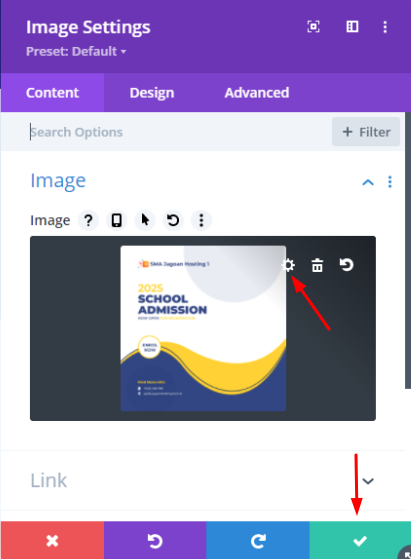Show help for the Image field
This screenshot has width=411, height=559.
click(x=88, y=220)
